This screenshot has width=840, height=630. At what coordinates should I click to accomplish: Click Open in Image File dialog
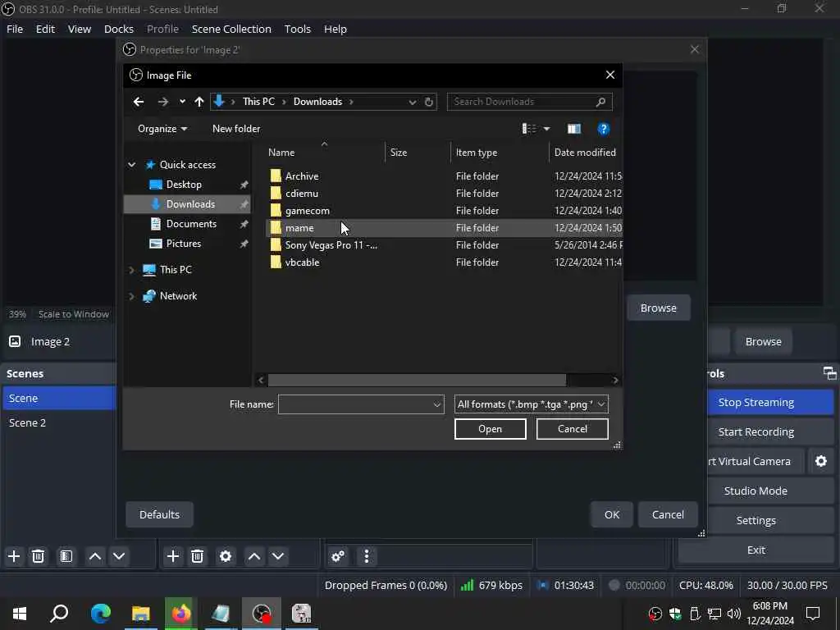coord(491,428)
